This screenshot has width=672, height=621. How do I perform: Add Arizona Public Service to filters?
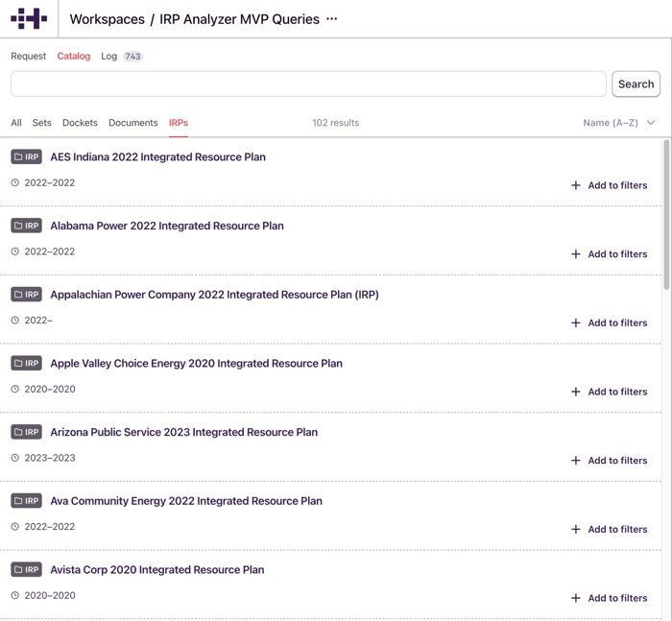pos(609,461)
